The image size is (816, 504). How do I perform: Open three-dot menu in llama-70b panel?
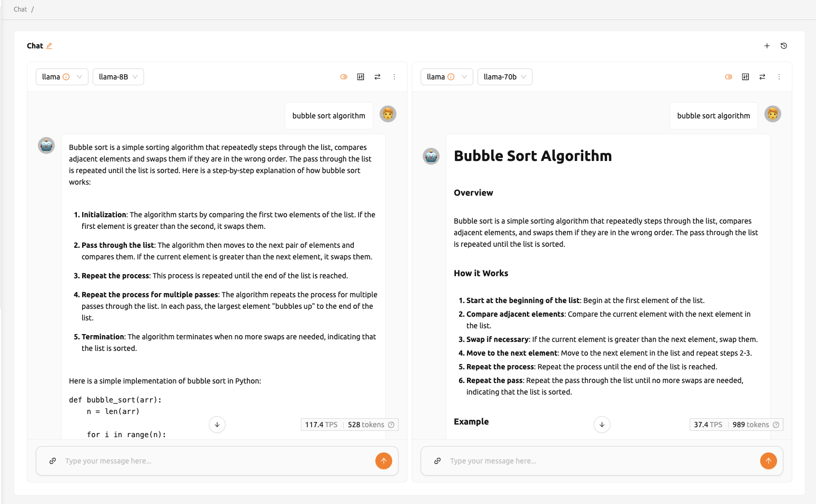[779, 77]
